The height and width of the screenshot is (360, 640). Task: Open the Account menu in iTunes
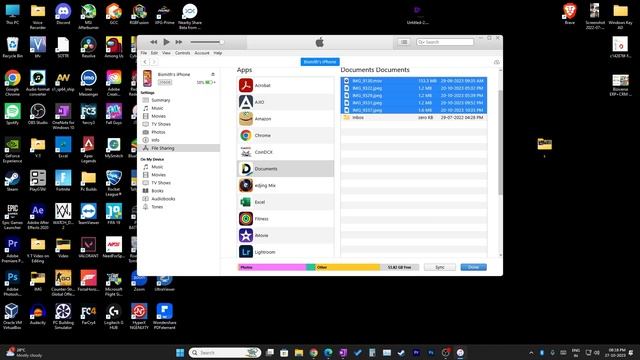pyautogui.click(x=202, y=53)
